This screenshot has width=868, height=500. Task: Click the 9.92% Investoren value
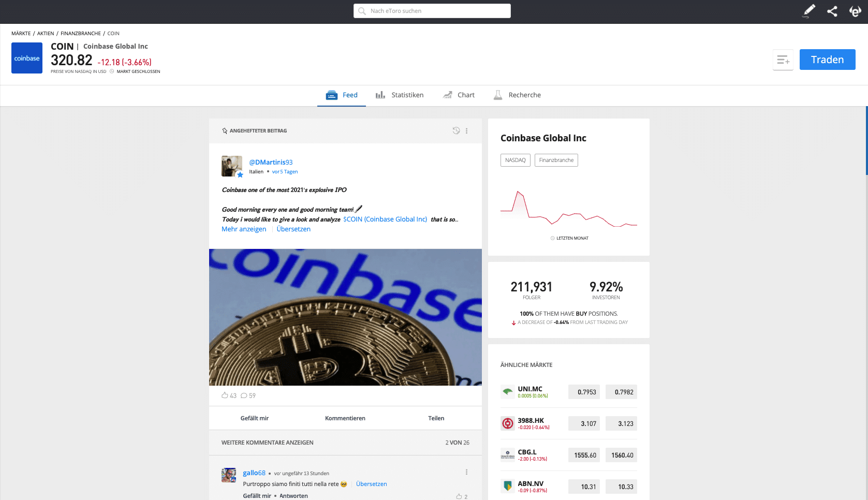606,287
